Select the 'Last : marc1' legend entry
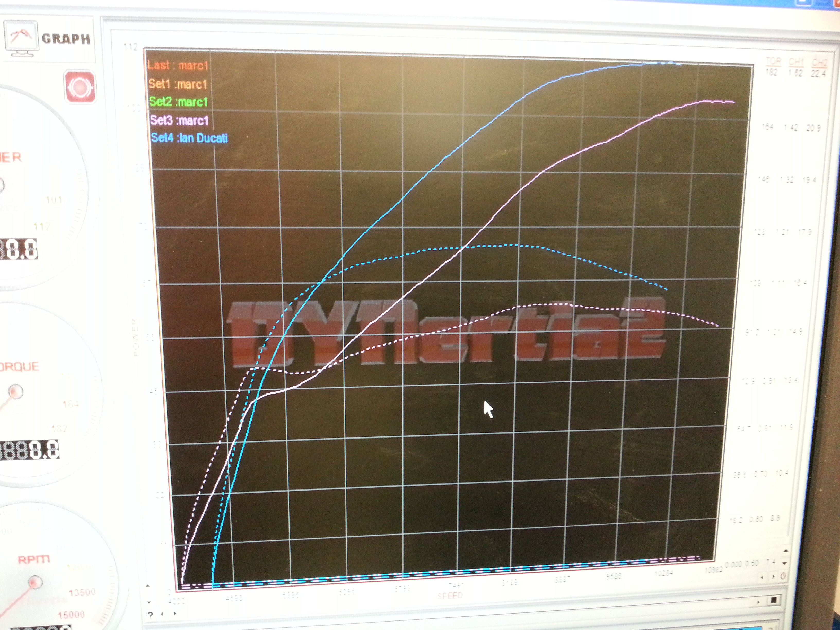 click(x=178, y=65)
